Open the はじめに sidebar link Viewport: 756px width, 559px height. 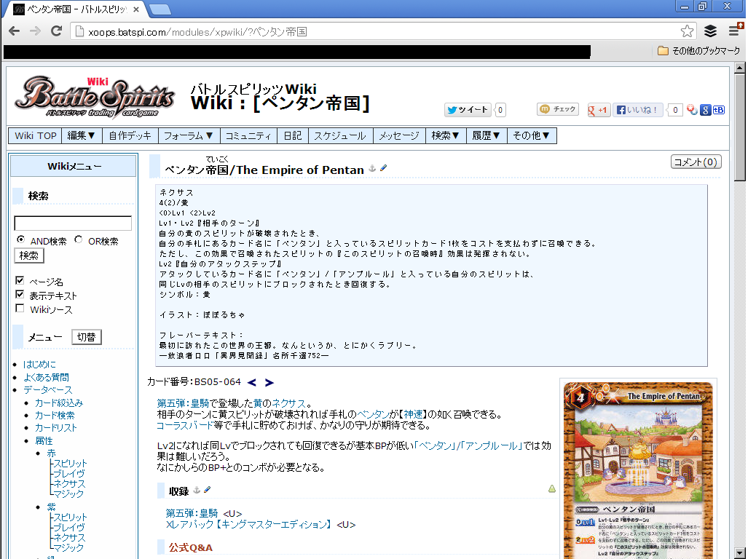click(x=39, y=365)
